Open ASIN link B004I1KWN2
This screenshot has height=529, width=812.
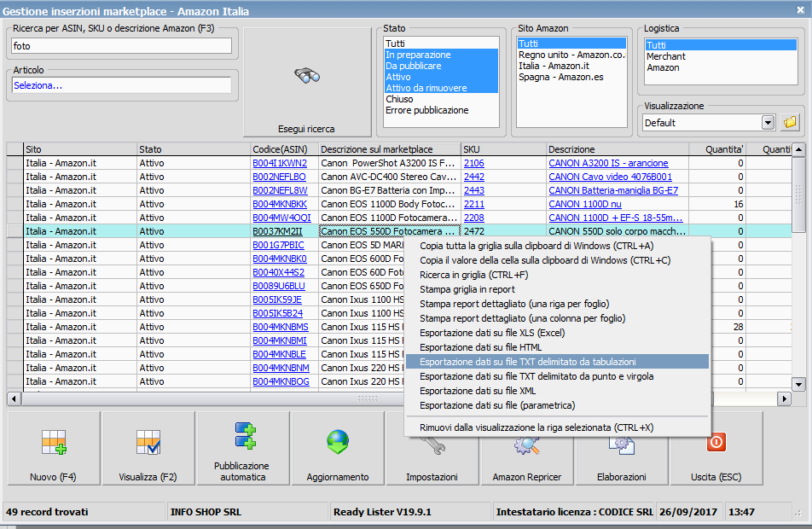coord(279,163)
